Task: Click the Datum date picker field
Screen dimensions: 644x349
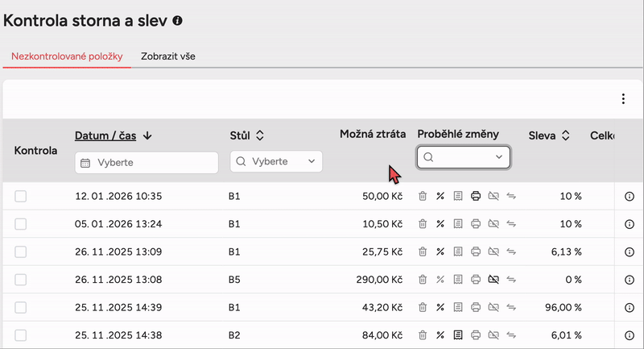Action: click(x=147, y=162)
